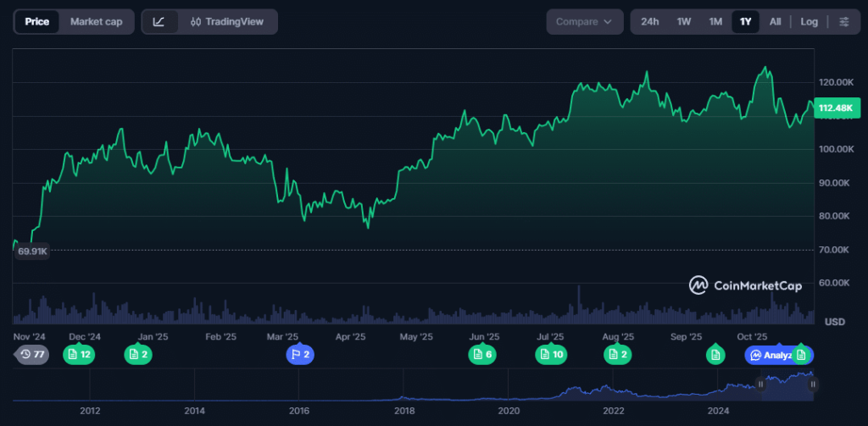Click the 2012 year on the overview timeline

(90, 411)
